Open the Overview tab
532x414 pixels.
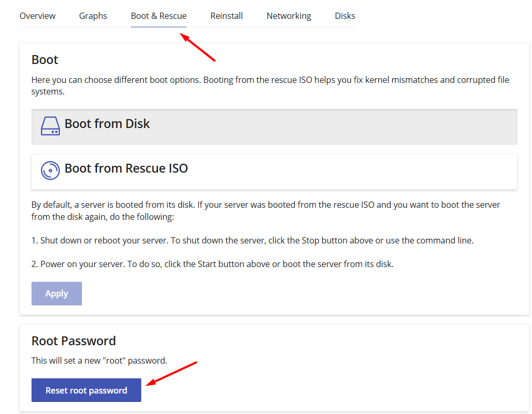pyautogui.click(x=37, y=16)
